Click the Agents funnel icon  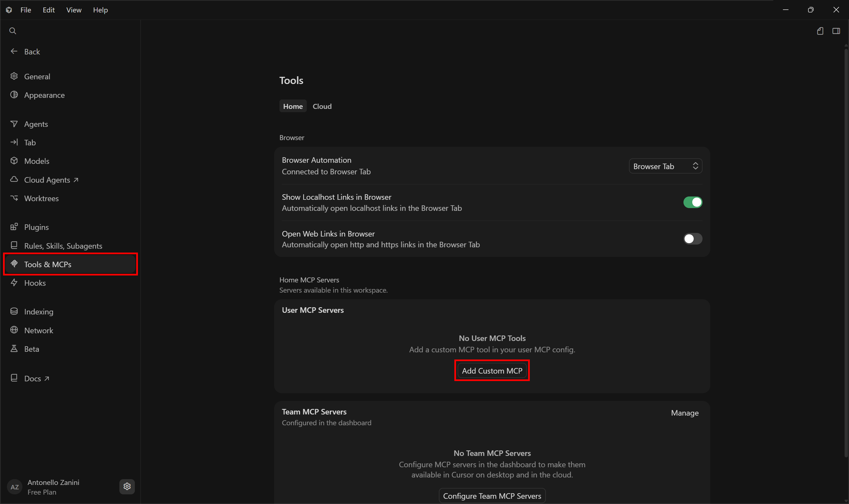14,124
